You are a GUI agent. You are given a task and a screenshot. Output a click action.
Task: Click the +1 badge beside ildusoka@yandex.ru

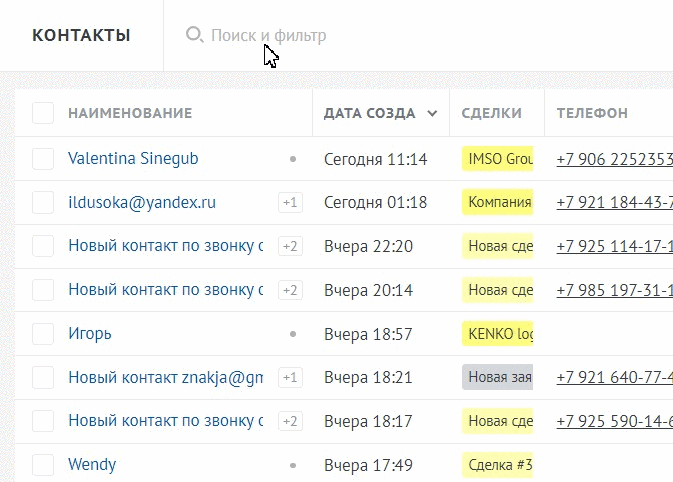290,203
